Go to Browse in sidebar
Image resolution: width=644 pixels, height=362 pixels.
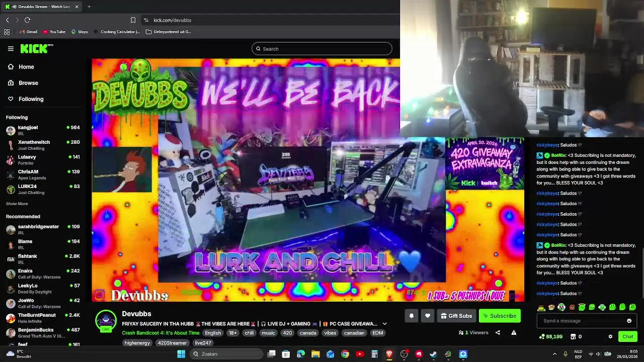tap(23, 83)
